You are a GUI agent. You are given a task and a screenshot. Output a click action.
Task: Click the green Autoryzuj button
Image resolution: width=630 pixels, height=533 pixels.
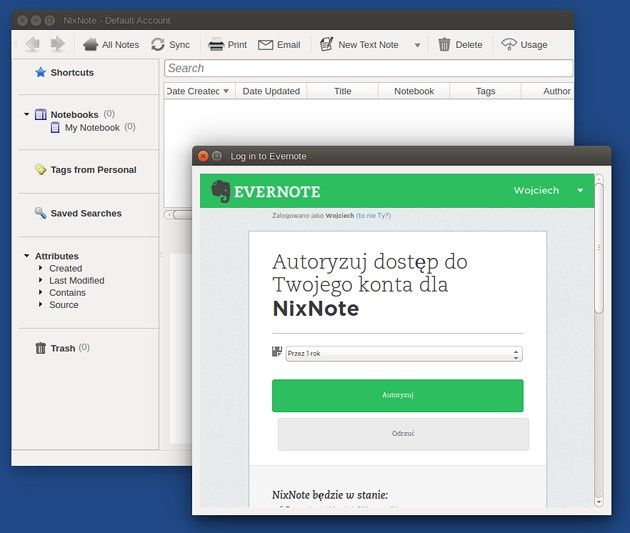tap(397, 396)
